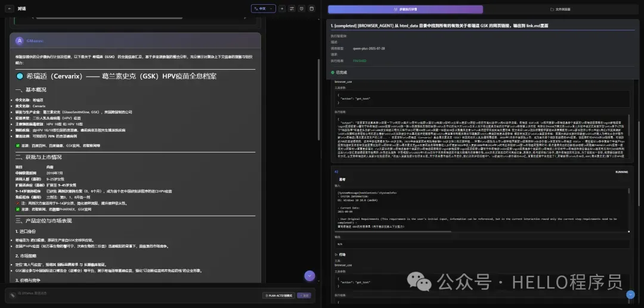This screenshot has height=308, width=644.
Task: Click the step 1 BROWSER_AGENT title
Action: coord(439,26)
